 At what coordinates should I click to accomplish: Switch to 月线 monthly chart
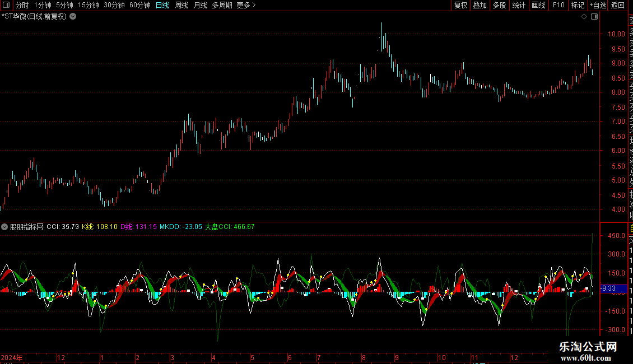[200, 5]
